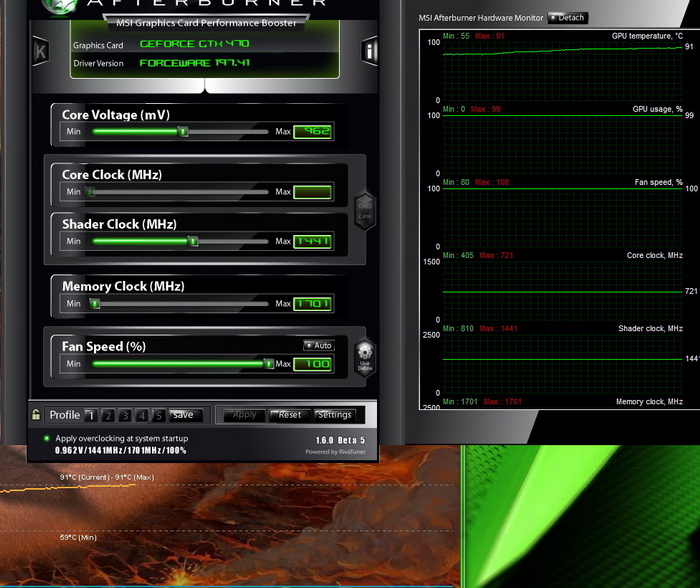The width and height of the screenshot is (700, 588).
Task: Click the Memory clock, MHz graph label
Action: click(650, 402)
